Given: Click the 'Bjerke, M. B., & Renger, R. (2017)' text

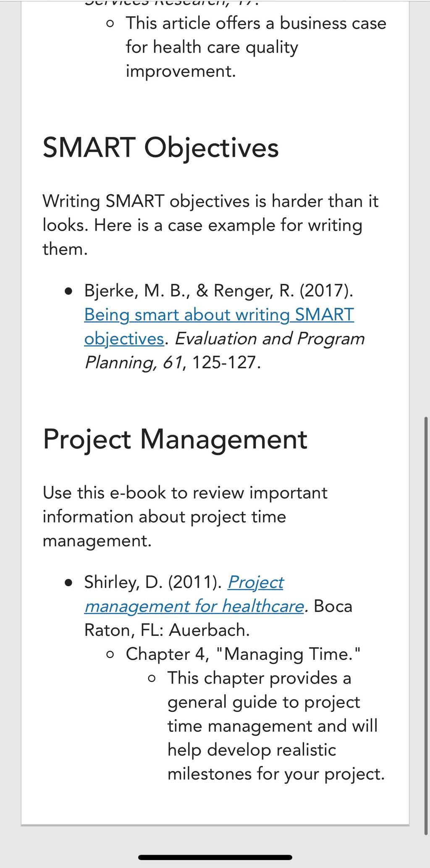Looking at the screenshot, I should click(x=218, y=291).
